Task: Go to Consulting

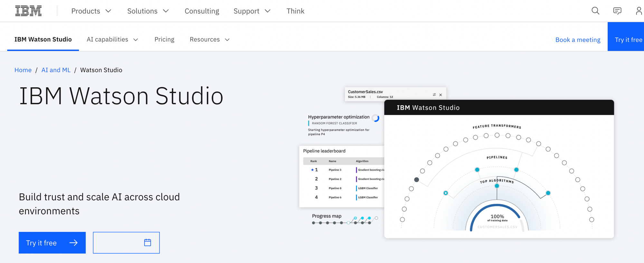Action: (202, 11)
